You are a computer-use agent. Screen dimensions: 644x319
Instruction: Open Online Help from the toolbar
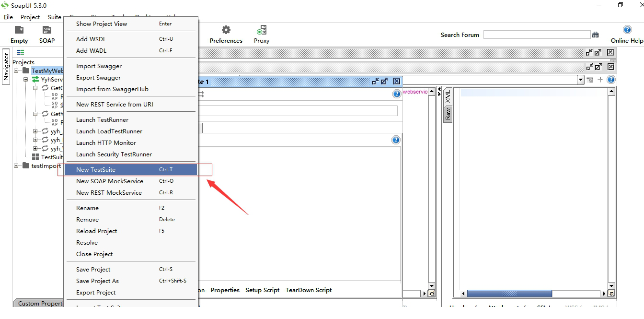pos(627,30)
